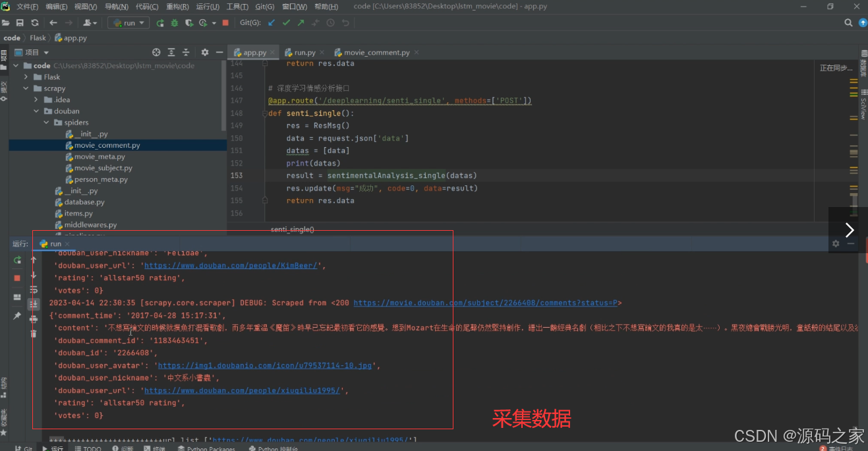
Task: Hide the project panel with minus
Action: 218,52
